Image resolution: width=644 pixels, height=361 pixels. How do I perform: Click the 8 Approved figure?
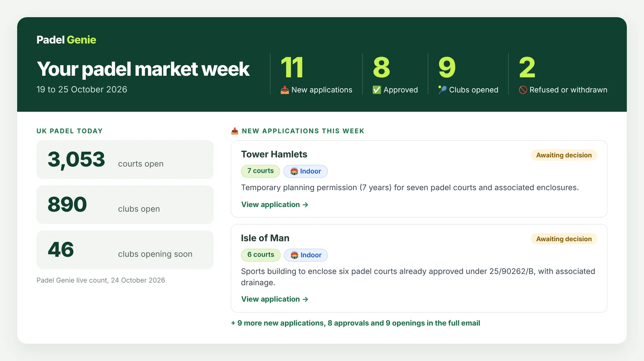coord(381,67)
